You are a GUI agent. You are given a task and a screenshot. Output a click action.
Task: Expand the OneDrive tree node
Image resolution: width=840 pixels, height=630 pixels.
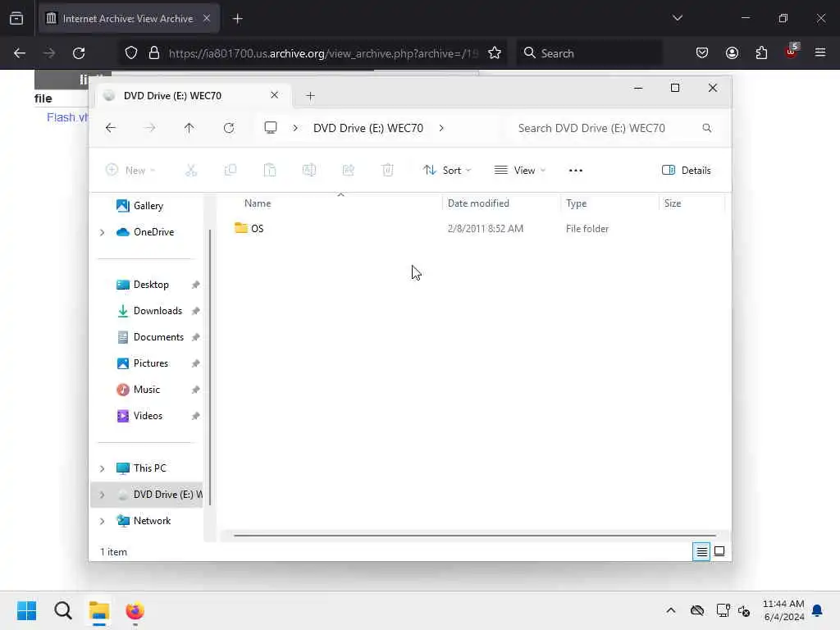point(102,232)
